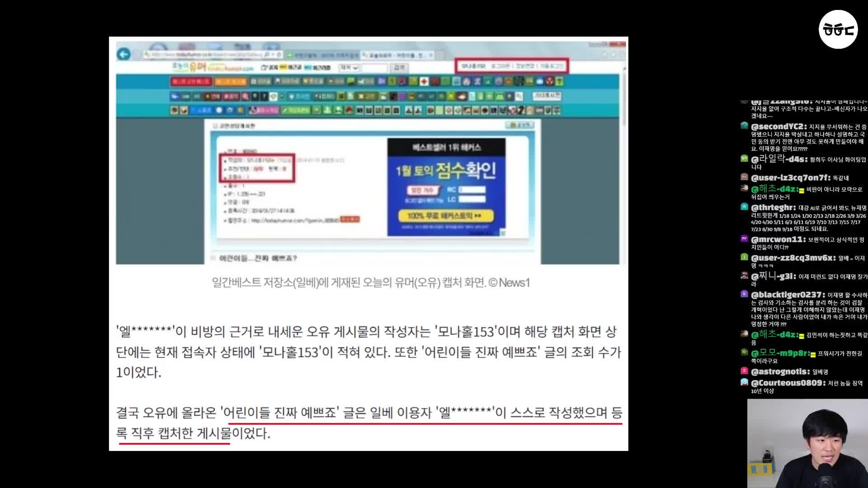Click the RC score input field in the ad
The height and width of the screenshot is (488, 868).
472,189
